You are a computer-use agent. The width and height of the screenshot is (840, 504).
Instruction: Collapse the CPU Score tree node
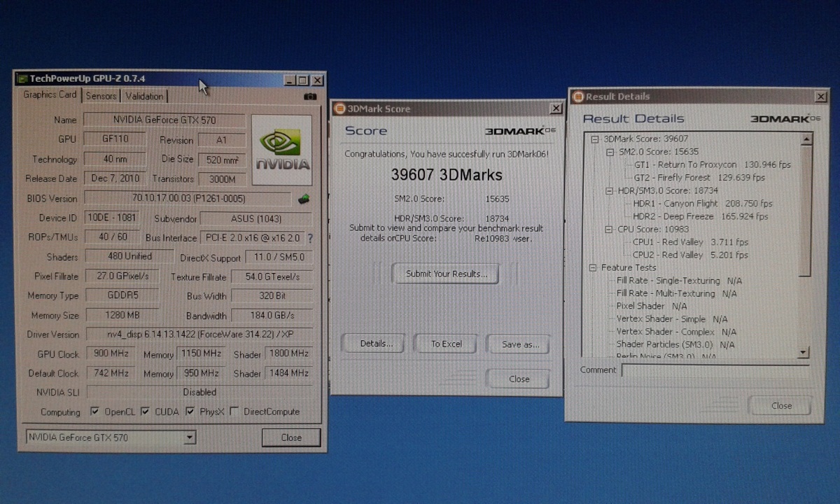pos(609,229)
